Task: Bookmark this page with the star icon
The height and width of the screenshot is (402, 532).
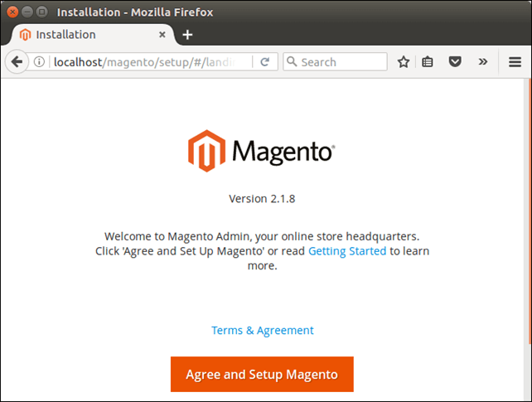Action: (x=404, y=62)
